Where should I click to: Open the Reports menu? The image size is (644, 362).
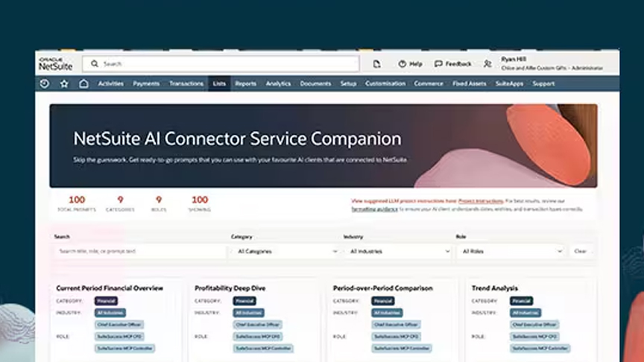pyautogui.click(x=246, y=83)
